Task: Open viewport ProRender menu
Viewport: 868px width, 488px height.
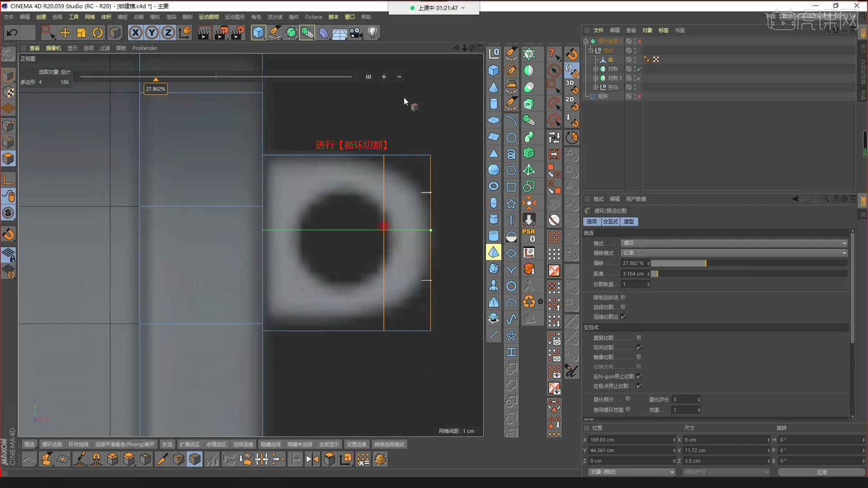Action: pos(145,48)
